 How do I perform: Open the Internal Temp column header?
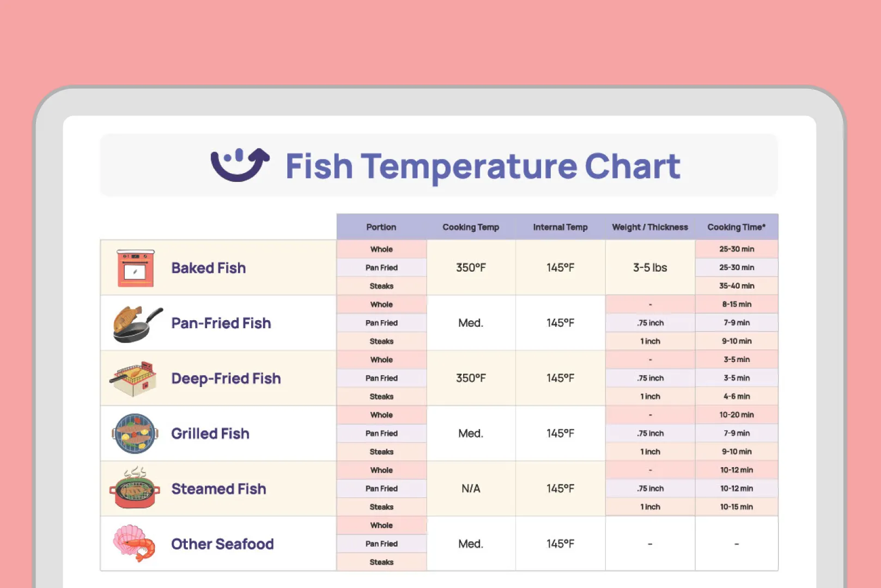(x=560, y=227)
